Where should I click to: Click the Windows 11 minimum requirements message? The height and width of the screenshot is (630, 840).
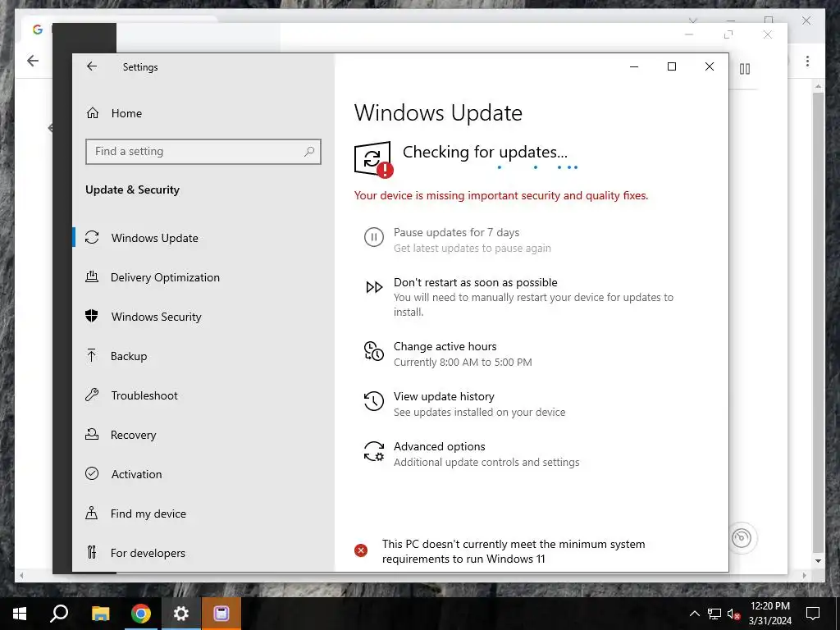[514, 551]
